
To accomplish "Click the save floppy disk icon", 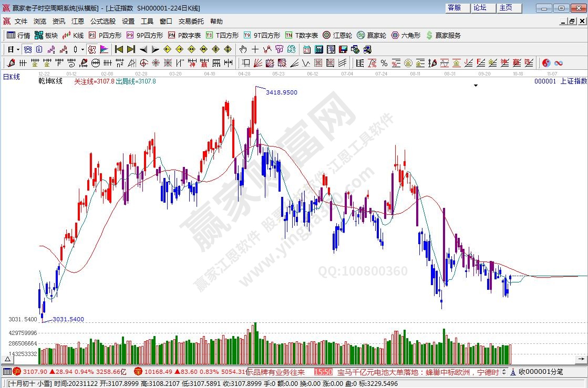I will pos(343,49).
